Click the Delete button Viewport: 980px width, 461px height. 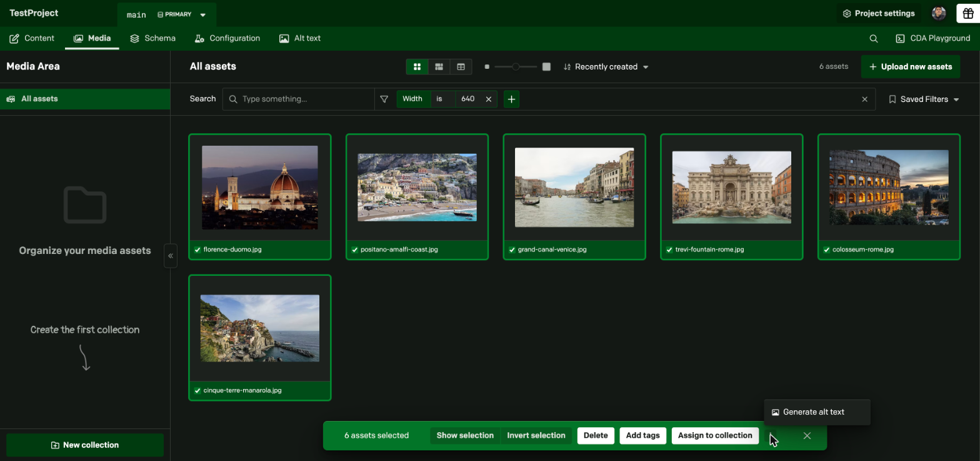coord(596,435)
